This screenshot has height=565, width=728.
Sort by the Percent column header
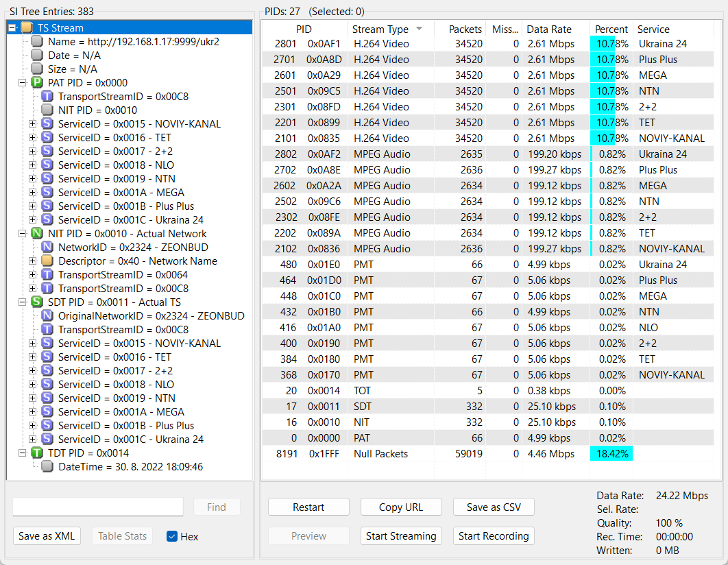tap(611, 29)
